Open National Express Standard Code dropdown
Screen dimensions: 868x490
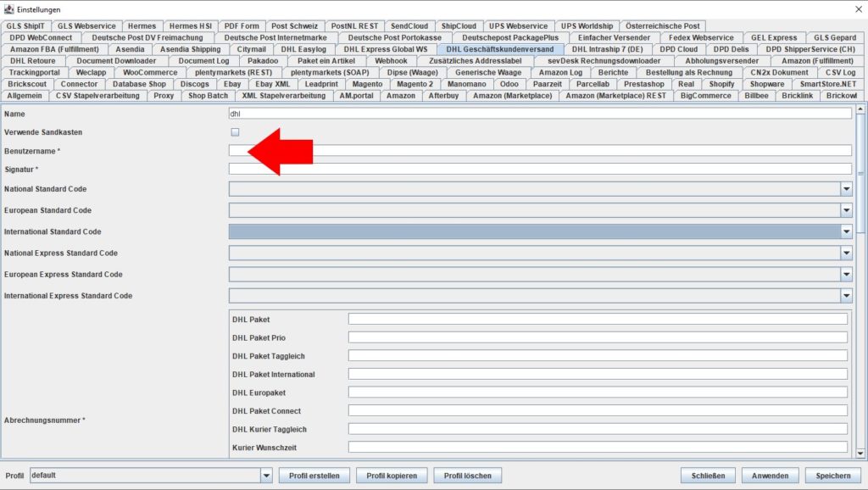coord(846,253)
